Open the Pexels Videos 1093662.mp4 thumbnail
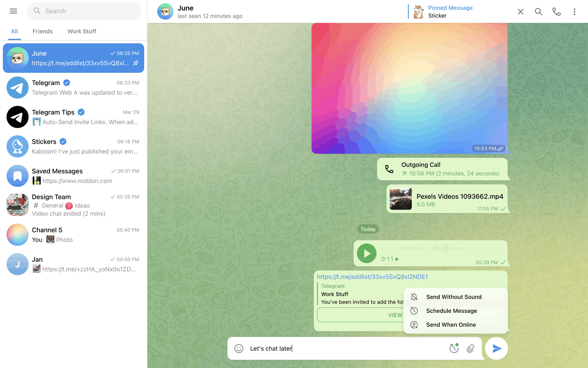The height and width of the screenshot is (368, 588). coord(401,199)
